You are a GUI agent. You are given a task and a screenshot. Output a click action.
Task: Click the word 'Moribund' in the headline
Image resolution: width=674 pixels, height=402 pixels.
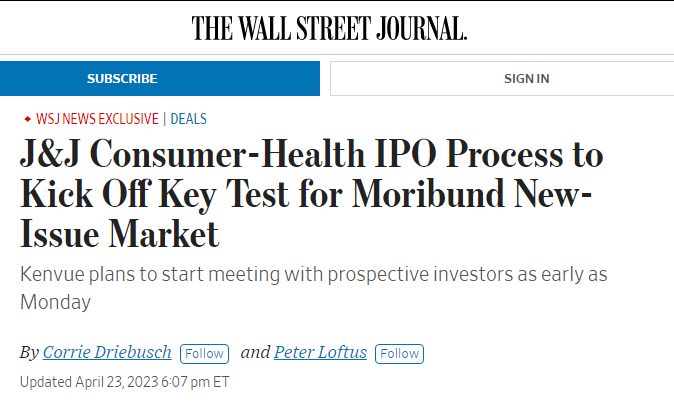(x=428, y=193)
